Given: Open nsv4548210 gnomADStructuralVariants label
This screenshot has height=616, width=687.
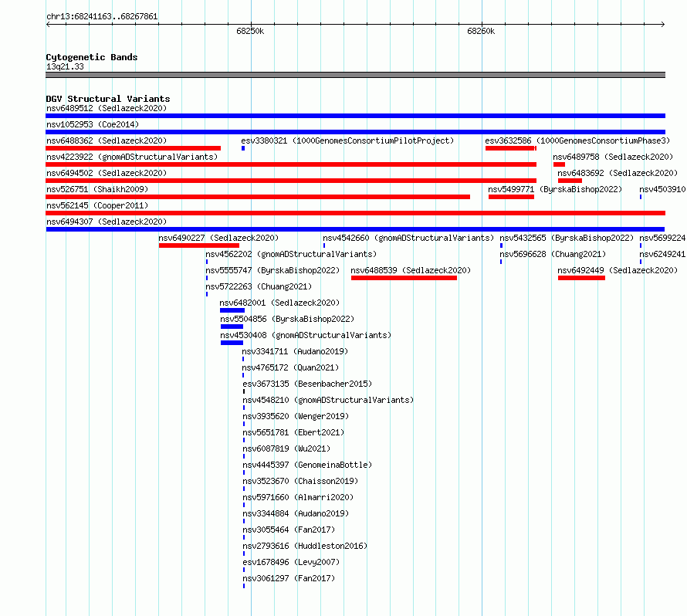Looking at the screenshot, I should pyautogui.click(x=328, y=400).
